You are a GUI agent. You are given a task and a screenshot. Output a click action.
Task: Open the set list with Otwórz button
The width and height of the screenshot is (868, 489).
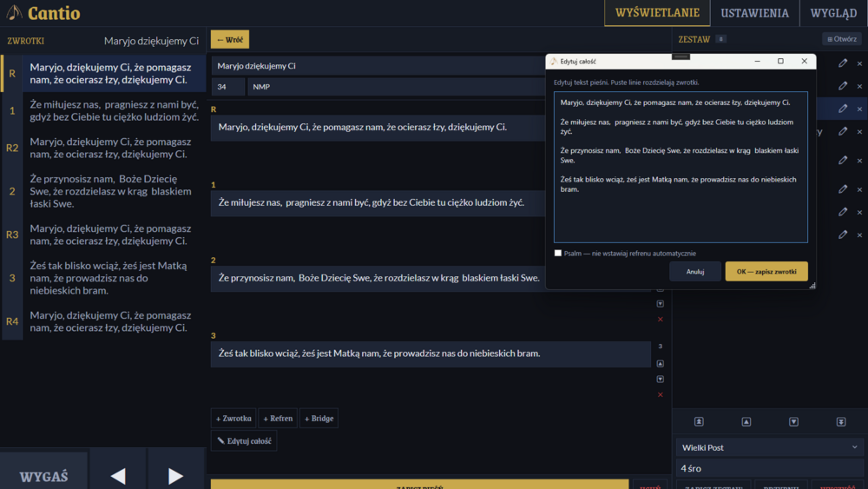point(842,39)
